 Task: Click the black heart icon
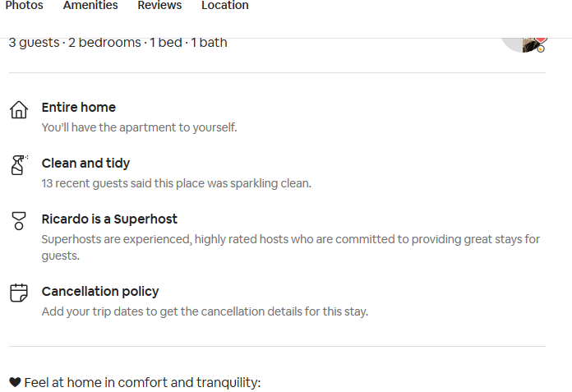(x=15, y=382)
